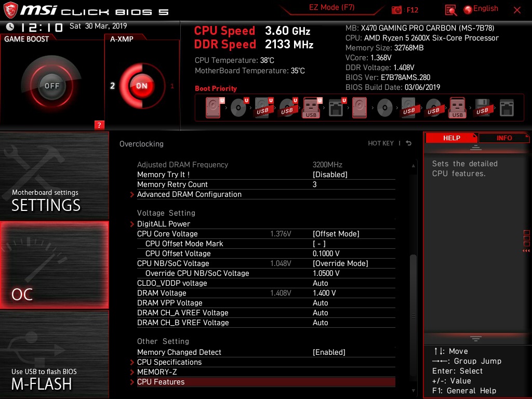
Task: Click the clock icon next to the time
Action: (x=10, y=26)
